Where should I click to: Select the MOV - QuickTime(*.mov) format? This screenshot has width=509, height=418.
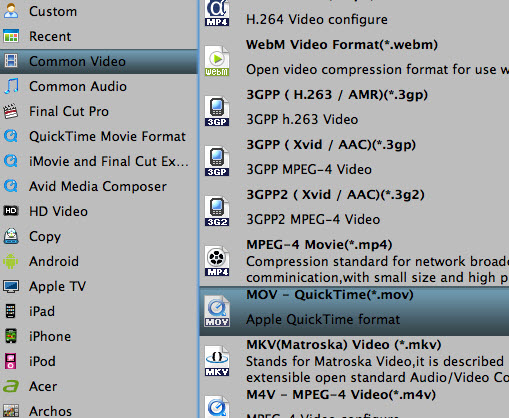(x=354, y=311)
